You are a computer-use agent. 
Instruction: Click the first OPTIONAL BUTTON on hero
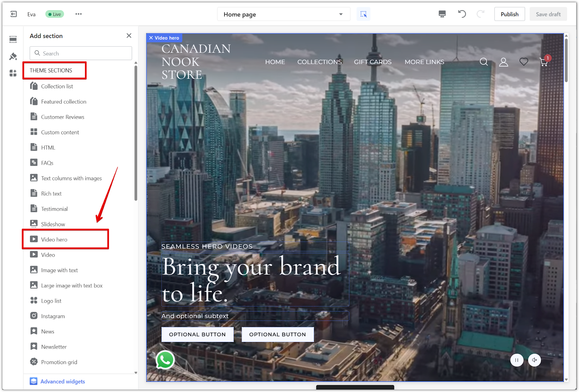coord(197,334)
